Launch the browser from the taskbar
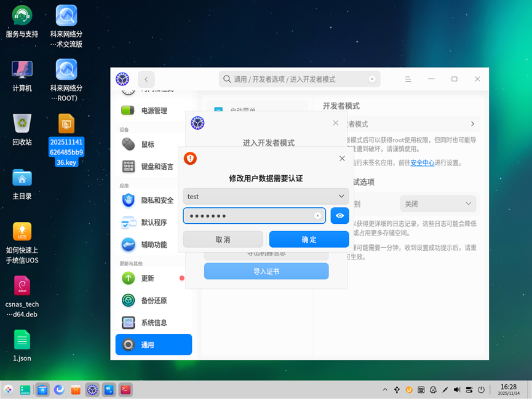 point(59,389)
